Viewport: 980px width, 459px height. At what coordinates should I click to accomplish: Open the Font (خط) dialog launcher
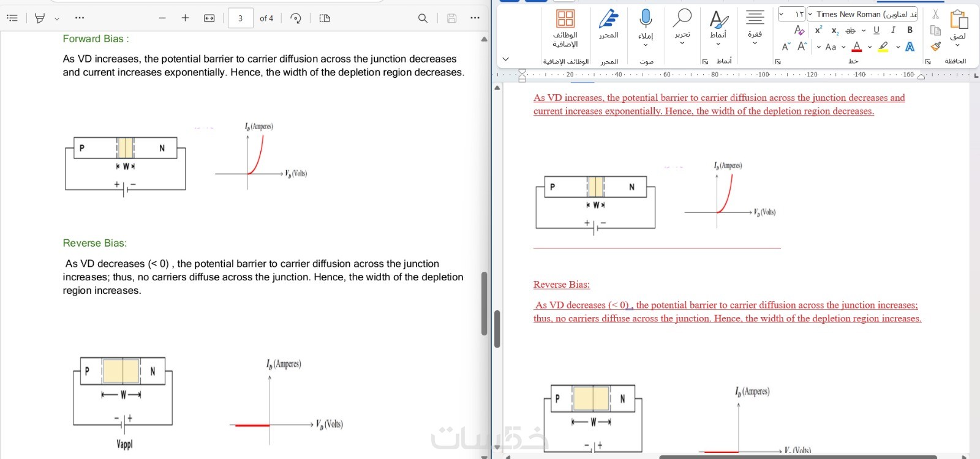778,62
